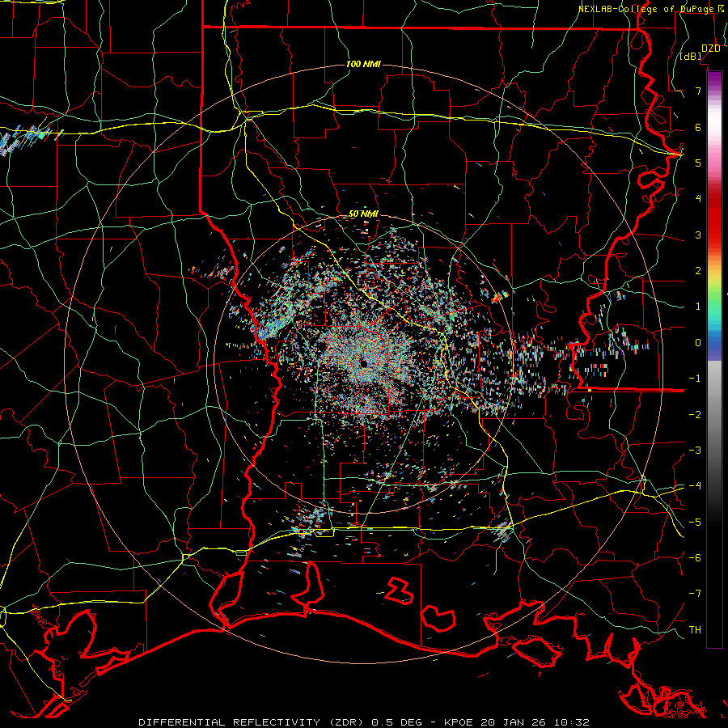This screenshot has height=728, width=728.
Task: Click the 50 NMI range ring label
Action: (x=363, y=214)
